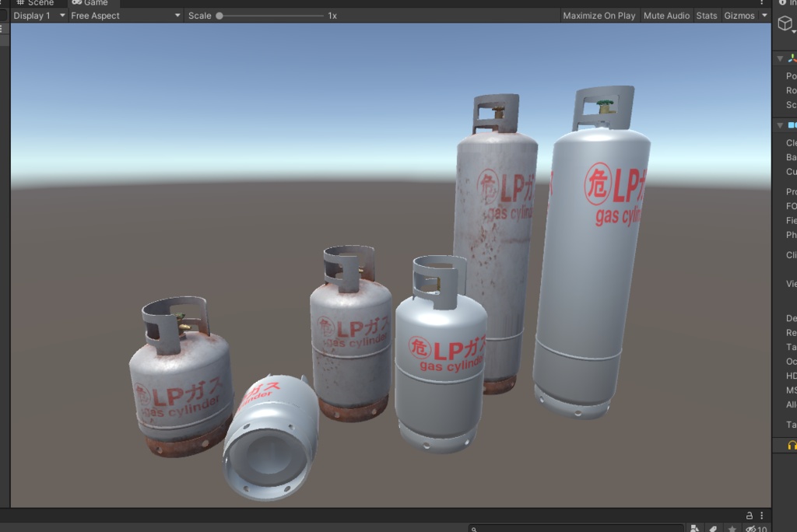Click the filter-by-type icon next to the search field
The image size is (797, 532).
click(696, 527)
